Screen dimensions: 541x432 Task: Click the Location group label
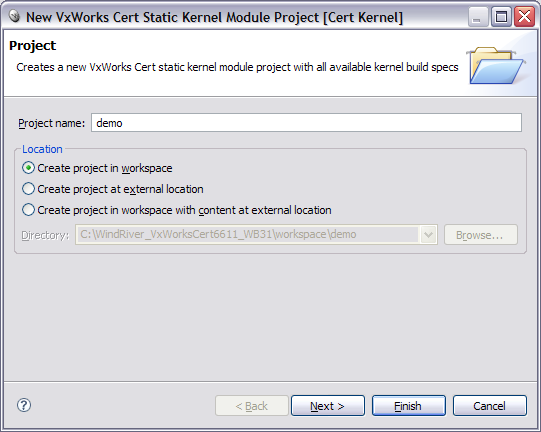coord(42,149)
